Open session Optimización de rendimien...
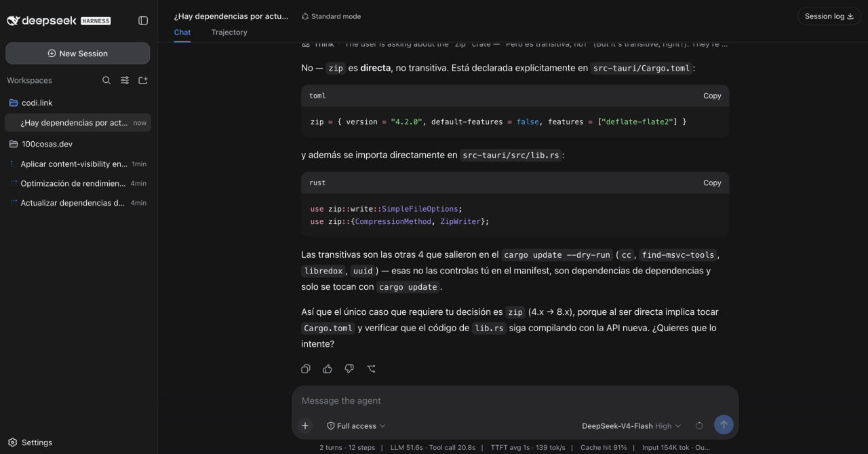The width and height of the screenshot is (868, 454). (x=78, y=183)
